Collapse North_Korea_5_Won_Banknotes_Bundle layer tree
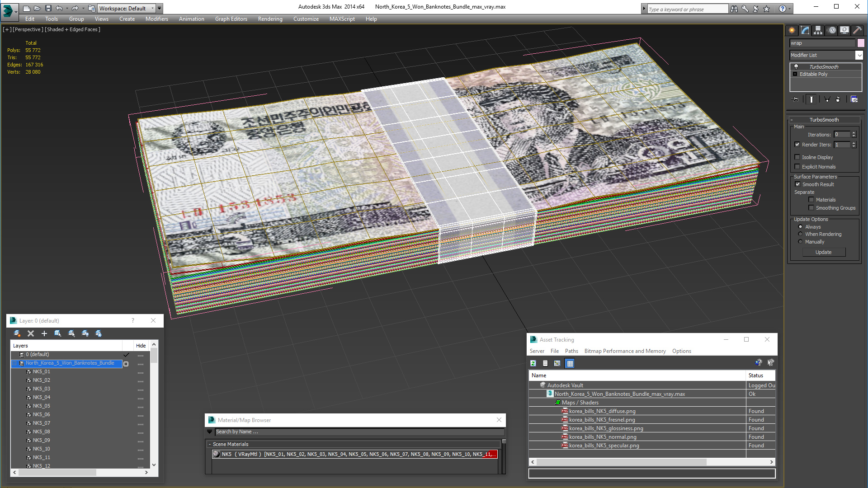 14,363
